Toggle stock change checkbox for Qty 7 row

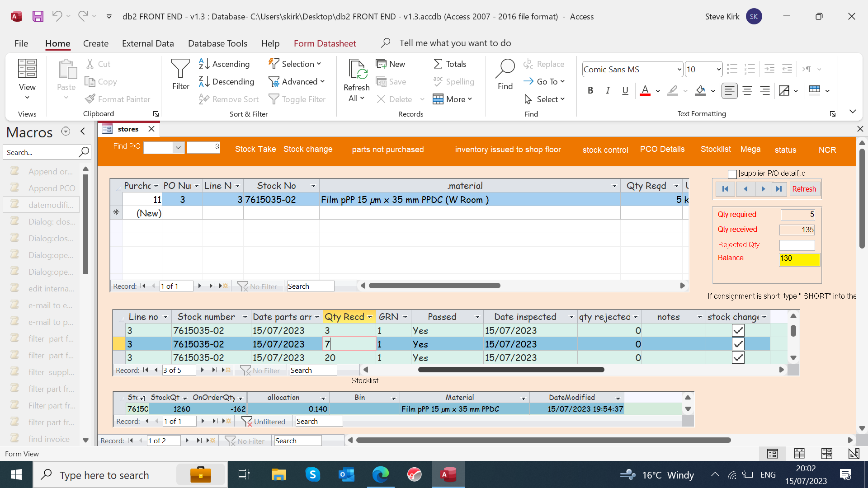pyautogui.click(x=738, y=344)
